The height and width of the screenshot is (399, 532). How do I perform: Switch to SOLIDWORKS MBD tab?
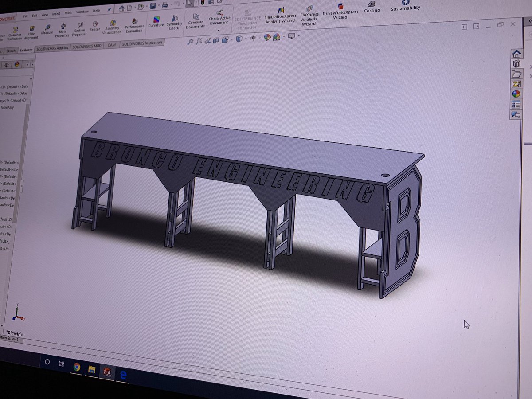coord(87,46)
